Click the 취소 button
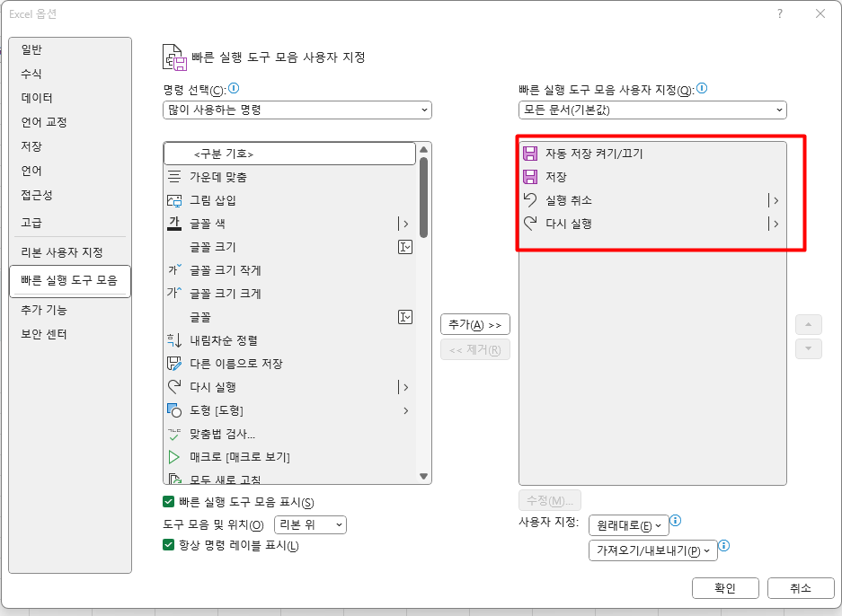 click(x=801, y=588)
